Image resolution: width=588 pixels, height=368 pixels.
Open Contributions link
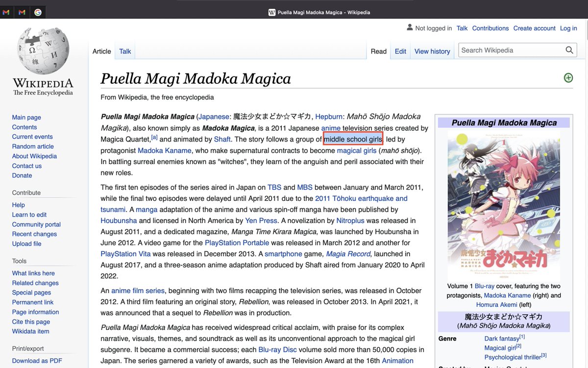(x=490, y=28)
